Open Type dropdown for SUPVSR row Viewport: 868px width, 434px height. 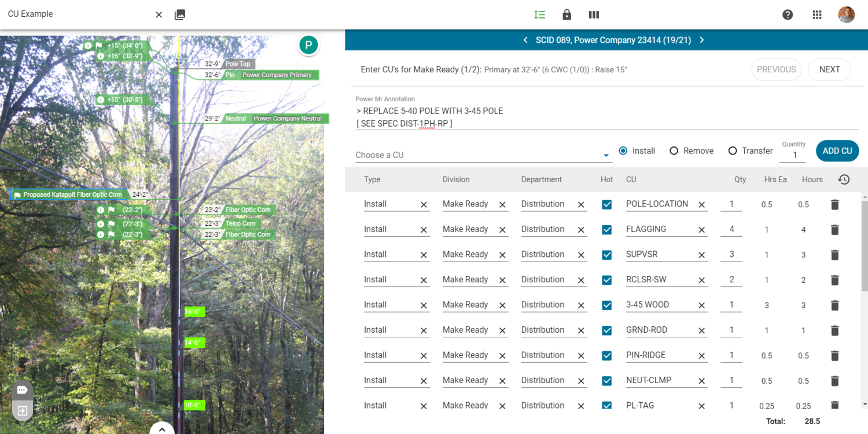(x=396, y=255)
